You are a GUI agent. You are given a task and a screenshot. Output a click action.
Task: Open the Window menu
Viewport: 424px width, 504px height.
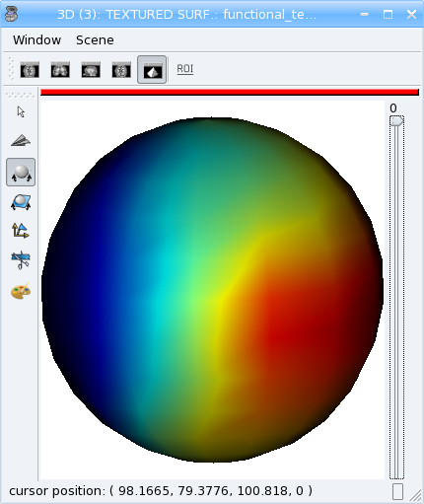pyautogui.click(x=36, y=40)
